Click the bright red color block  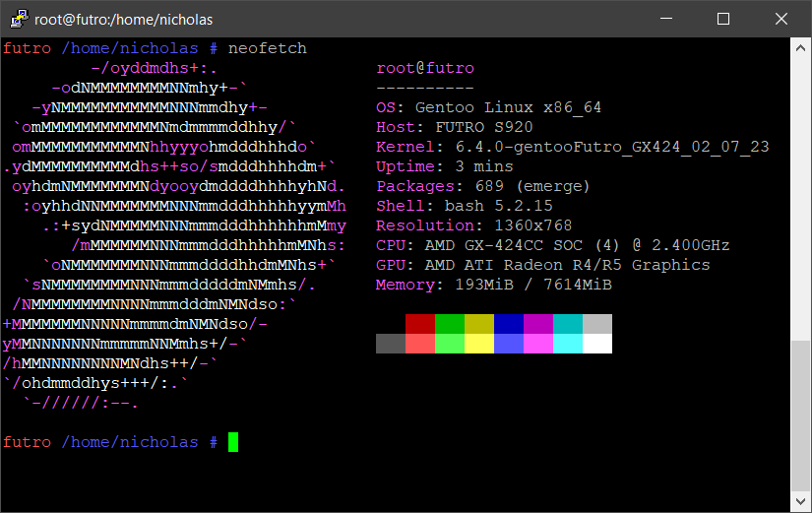[420, 344]
